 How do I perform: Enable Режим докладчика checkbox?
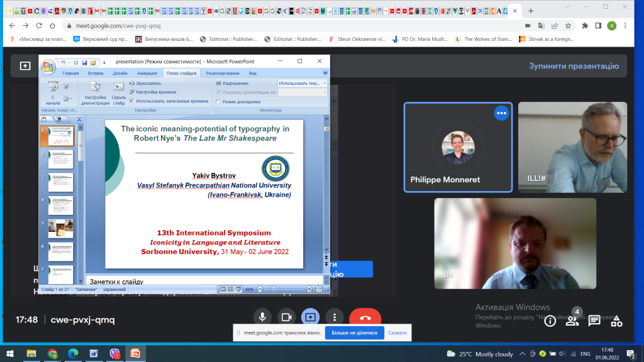(218, 102)
